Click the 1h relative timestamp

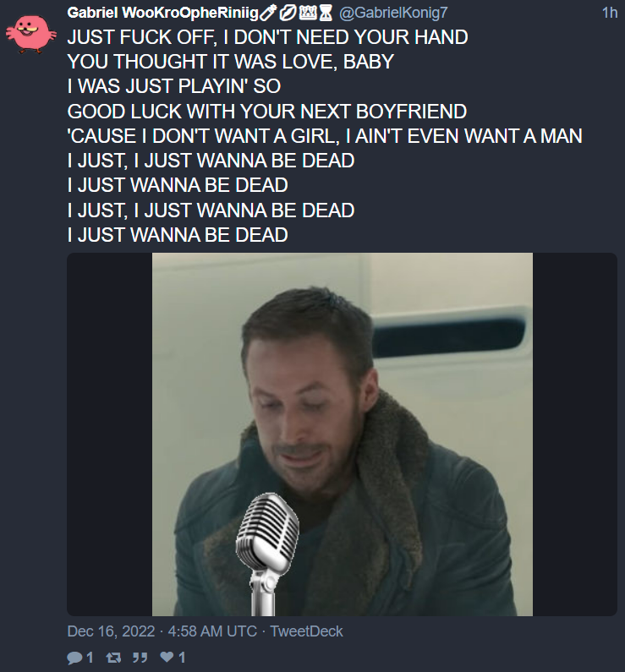[609, 13]
